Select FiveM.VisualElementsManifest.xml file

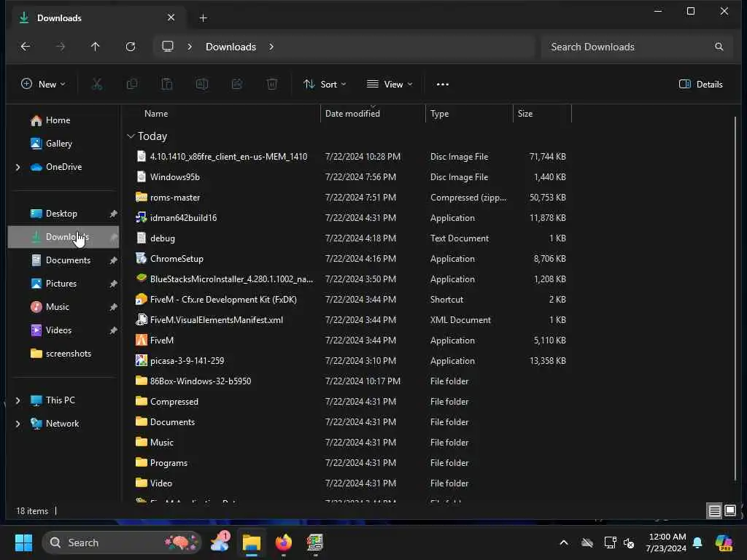point(216,320)
